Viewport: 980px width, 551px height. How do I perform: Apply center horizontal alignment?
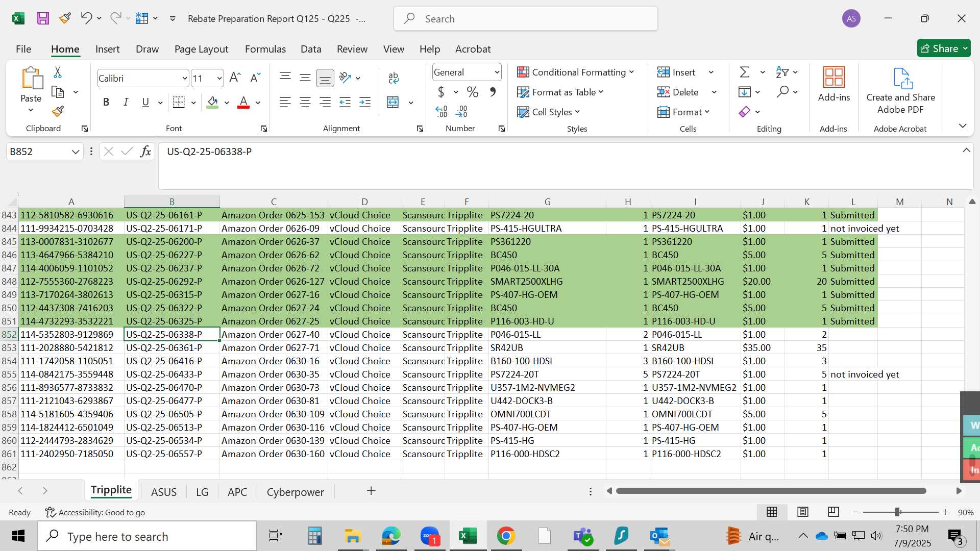(305, 103)
